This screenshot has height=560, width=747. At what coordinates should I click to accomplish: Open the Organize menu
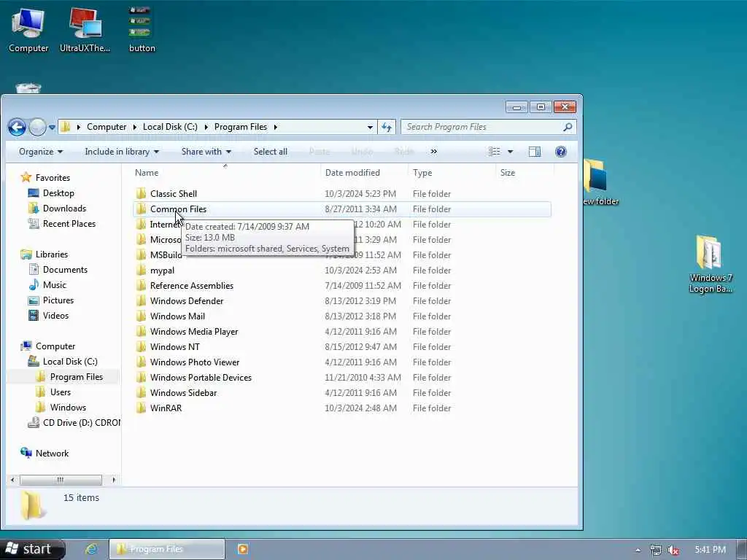click(x=41, y=152)
